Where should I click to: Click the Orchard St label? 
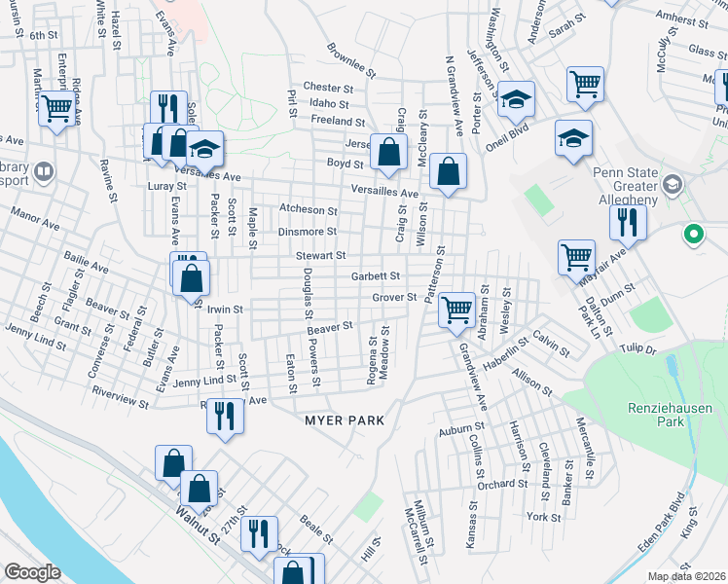tap(502, 485)
